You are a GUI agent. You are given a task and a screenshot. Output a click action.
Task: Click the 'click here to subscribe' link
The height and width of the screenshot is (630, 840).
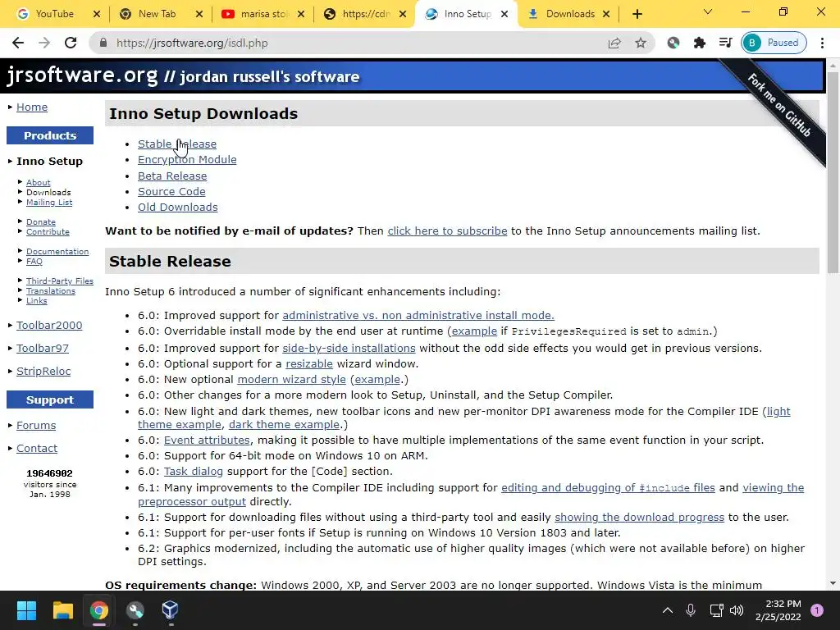point(447,231)
